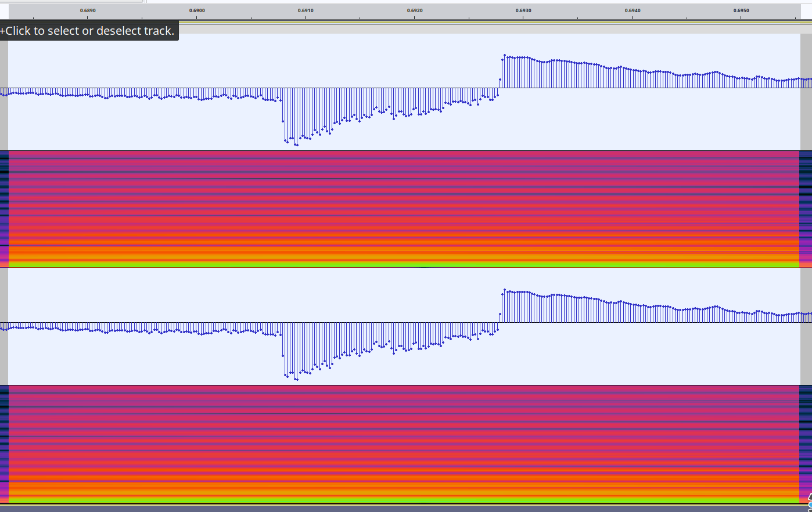
Task: Set the cursor at 0.6910 on the ruler
Action: tap(306, 11)
